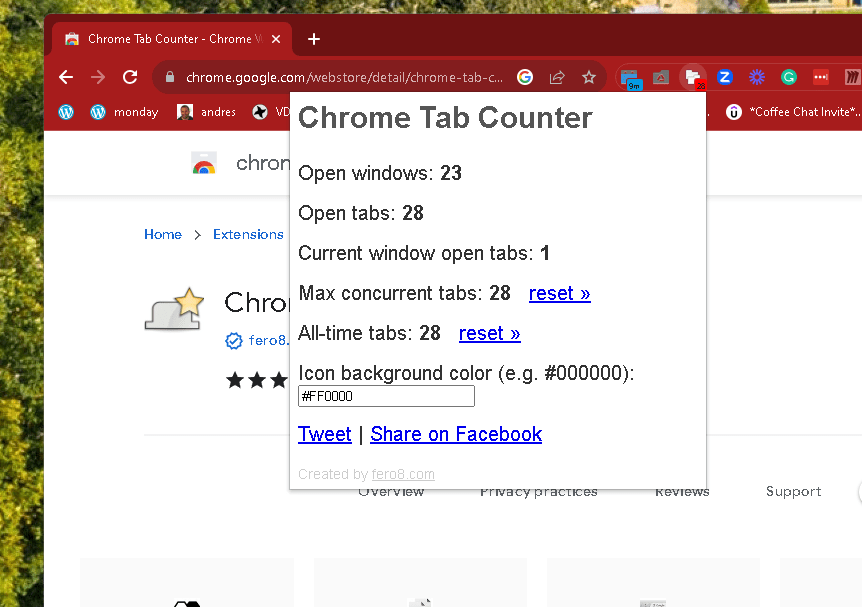Image resolution: width=862 pixels, height=607 pixels.
Task: Click the extension's laptop star logo
Action: (x=174, y=309)
